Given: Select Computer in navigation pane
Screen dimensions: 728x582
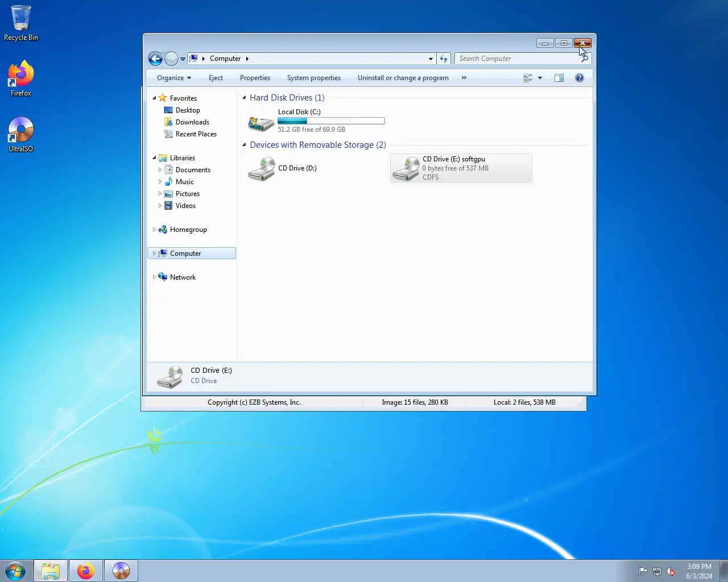Looking at the screenshot, I should 185,253.
